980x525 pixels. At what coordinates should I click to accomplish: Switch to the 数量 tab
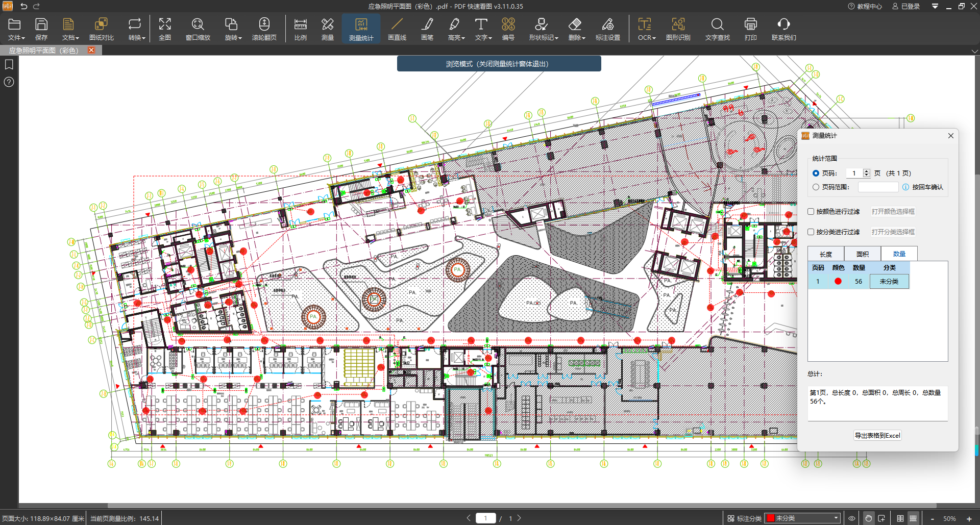click(899, 254)
